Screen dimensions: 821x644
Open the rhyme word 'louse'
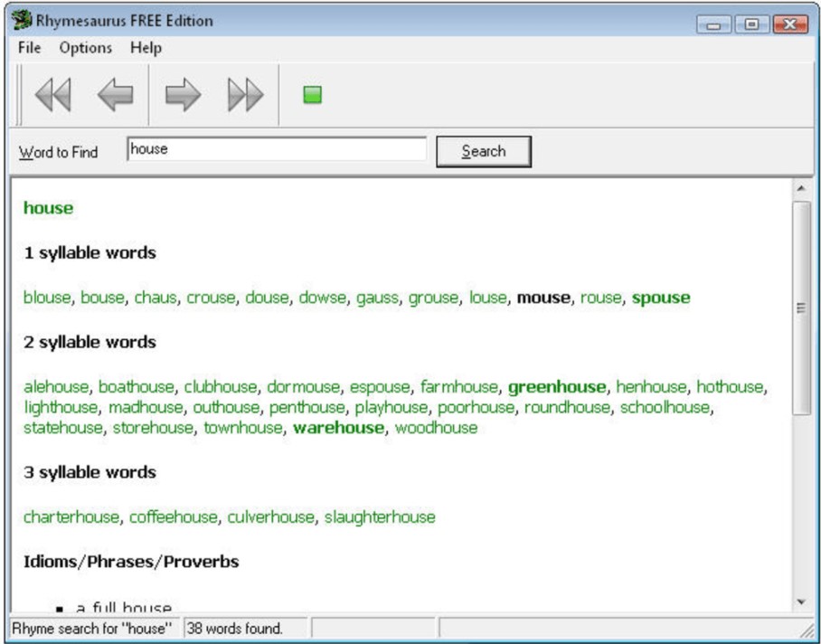click(x=488, y=298)
